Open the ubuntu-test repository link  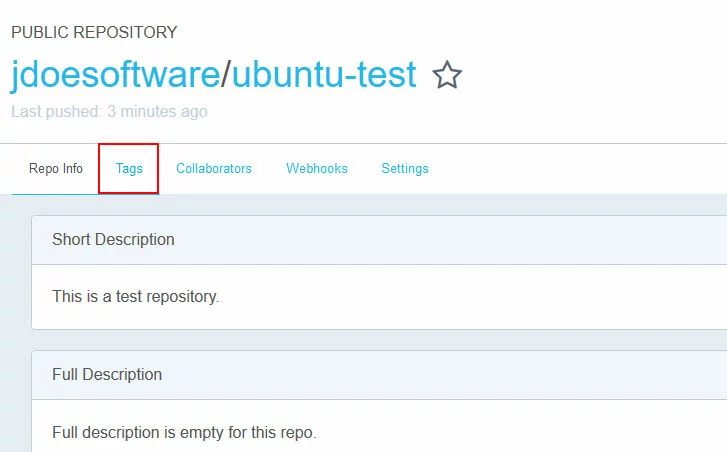point(324,74)
